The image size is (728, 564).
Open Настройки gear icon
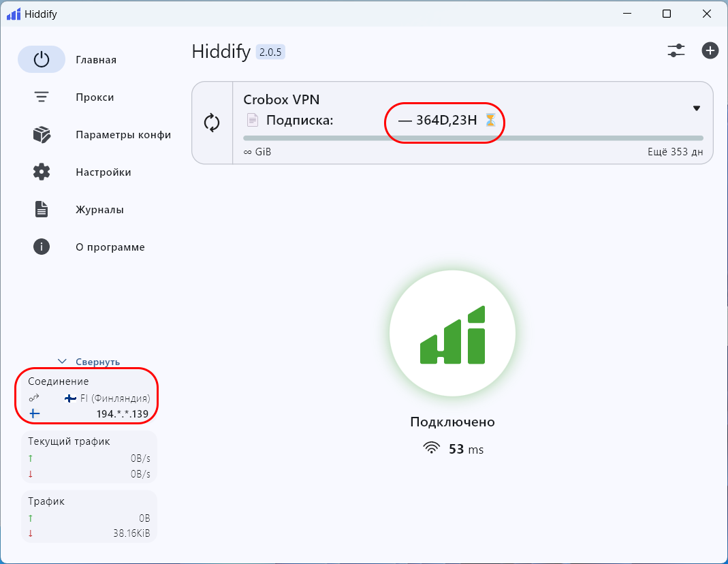(x=42, y=172)
